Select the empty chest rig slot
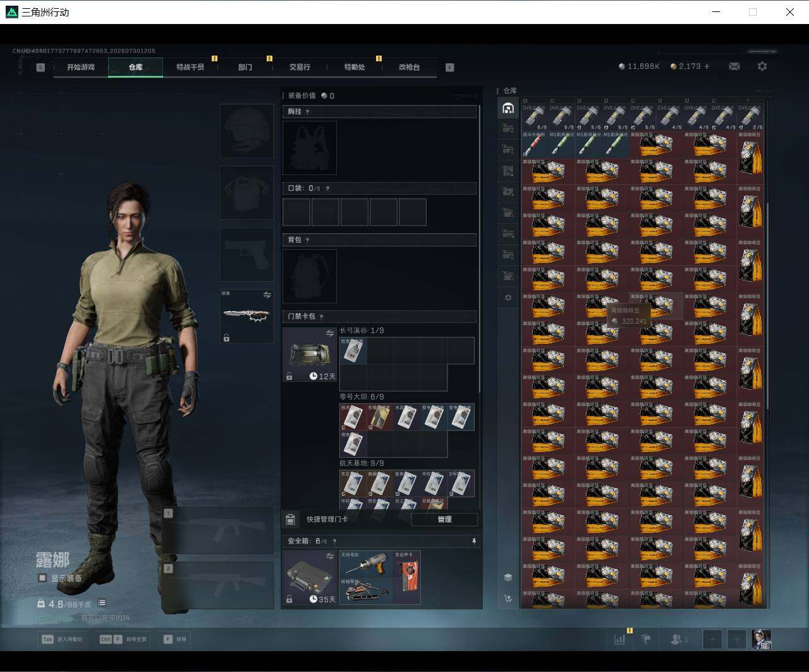This screenshot has width=809, height=672. [310, 148]
